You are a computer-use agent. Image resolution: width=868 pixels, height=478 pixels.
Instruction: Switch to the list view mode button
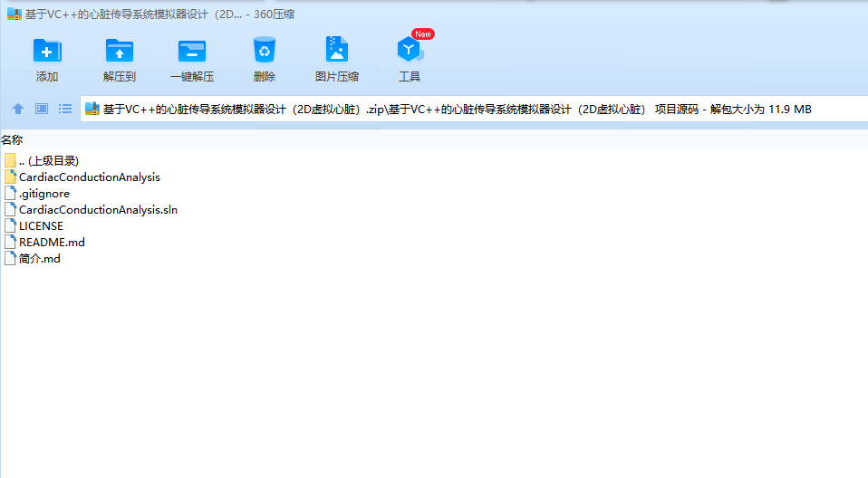(x=65, y=109)
